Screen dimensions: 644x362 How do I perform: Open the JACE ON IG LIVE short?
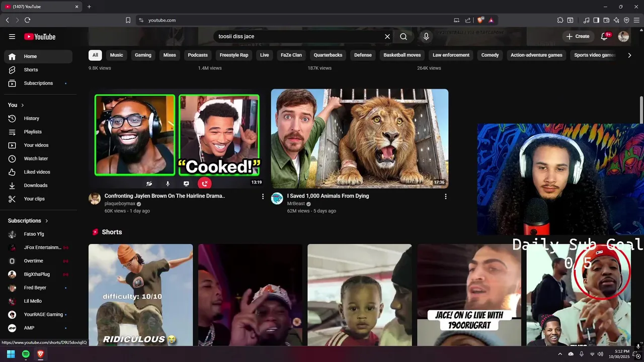coord(469,295)
